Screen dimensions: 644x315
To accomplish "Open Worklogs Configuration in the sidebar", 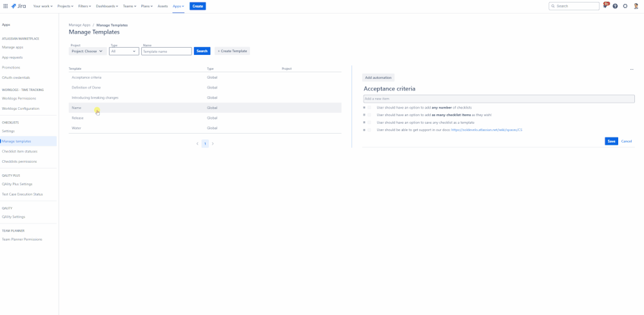I will click(21, 108).
